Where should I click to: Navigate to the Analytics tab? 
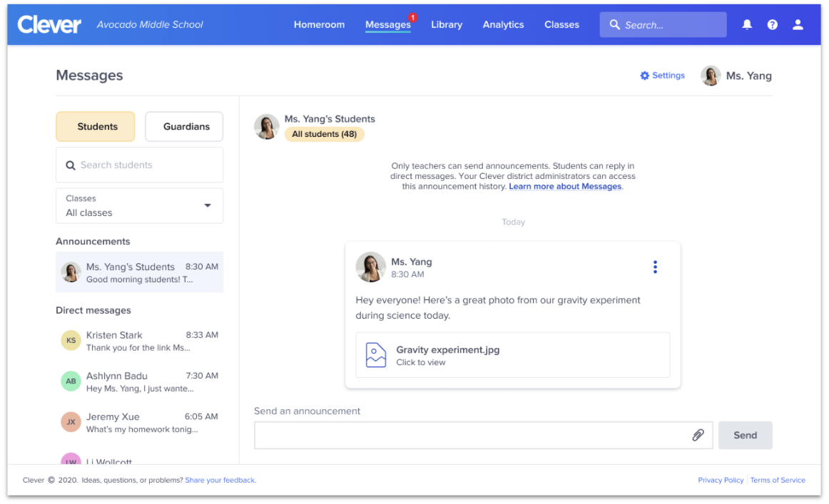(x=503, y=24)
